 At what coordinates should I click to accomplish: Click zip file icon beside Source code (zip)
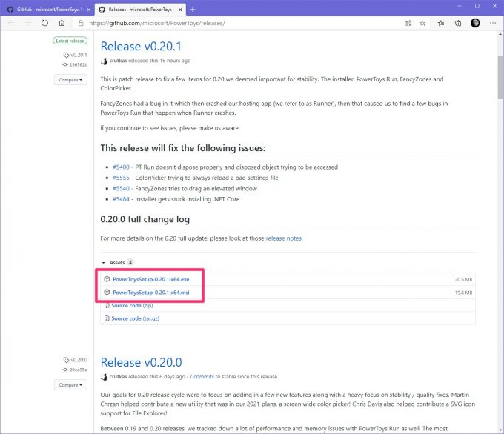(107, 305)
